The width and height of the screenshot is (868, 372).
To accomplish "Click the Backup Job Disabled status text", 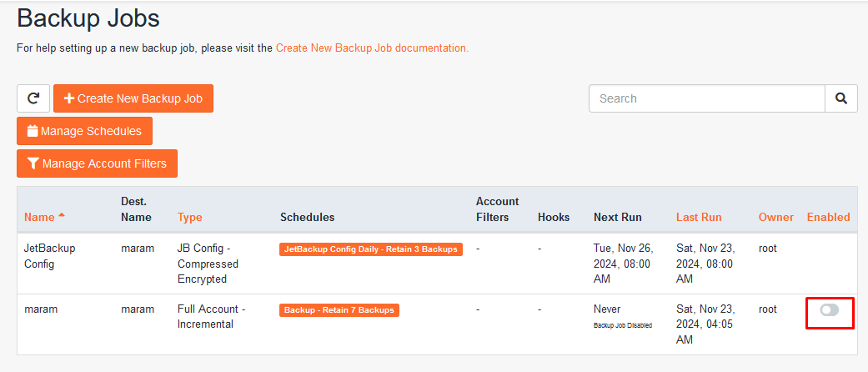I will (623, 325).
